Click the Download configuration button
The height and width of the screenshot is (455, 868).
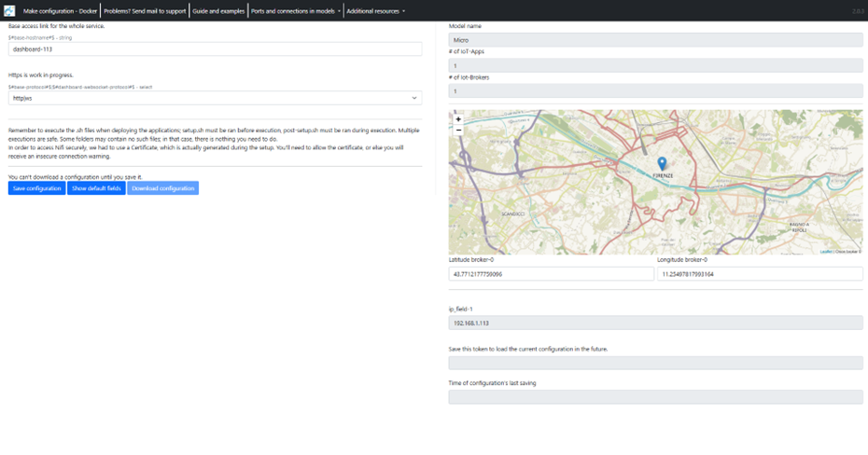[162, 188]
